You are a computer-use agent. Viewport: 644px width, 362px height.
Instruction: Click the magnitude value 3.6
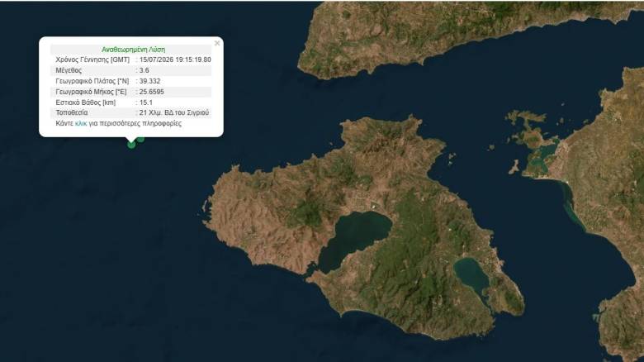(144, 70)
